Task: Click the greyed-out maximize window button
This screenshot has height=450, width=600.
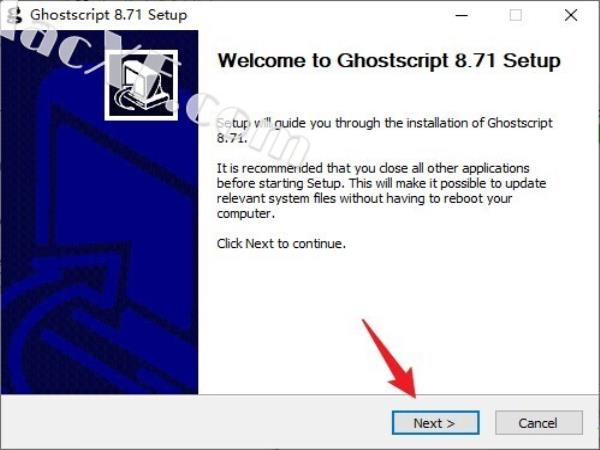Action: (515, 15)
